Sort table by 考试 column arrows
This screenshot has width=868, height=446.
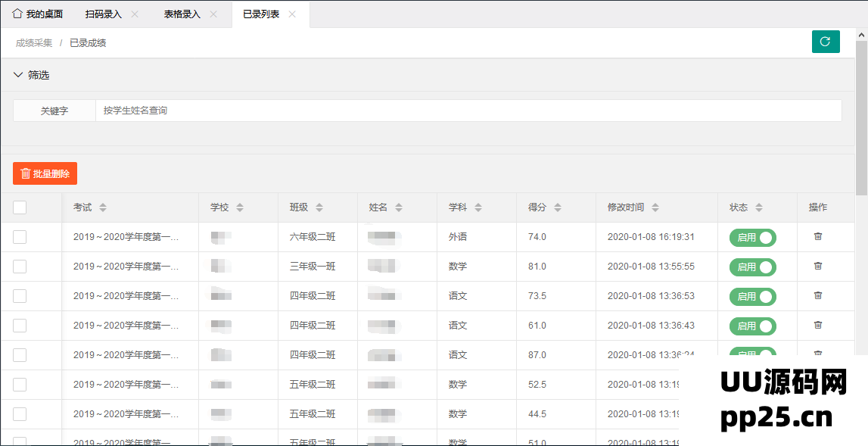click(x=103, y=207)
